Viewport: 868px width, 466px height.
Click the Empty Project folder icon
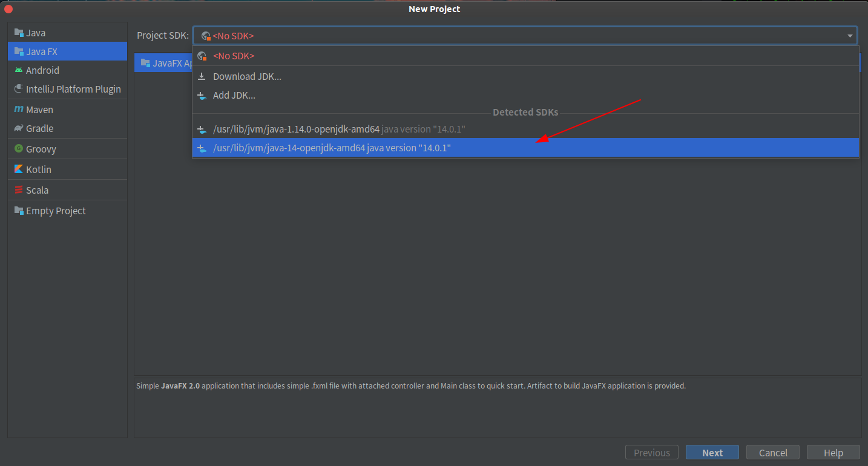19,211
